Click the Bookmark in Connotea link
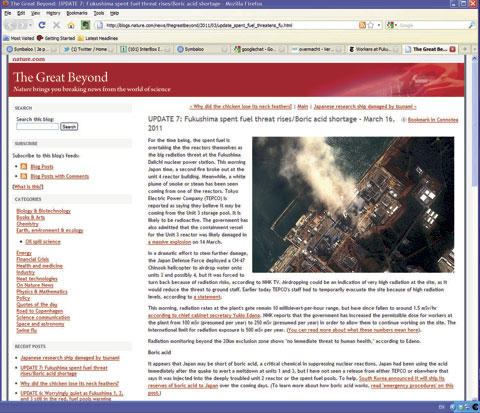This screenshot has width=480, height=413. 433,120
